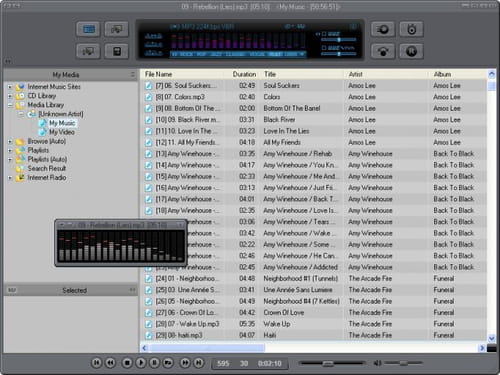This screenshot has height=375, width=500.
Task: Click the play button in transport bar
Action: 141,362
